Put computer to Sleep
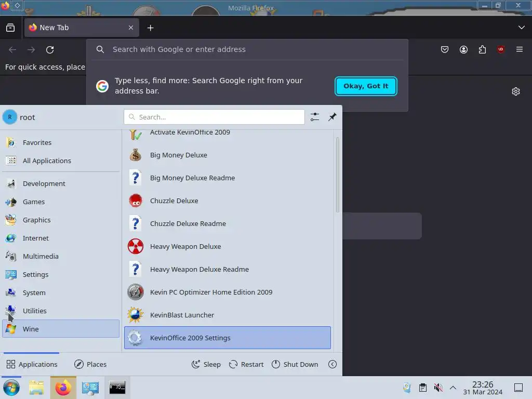Screen dimensions: 532x399 click(x=206, y=364)
